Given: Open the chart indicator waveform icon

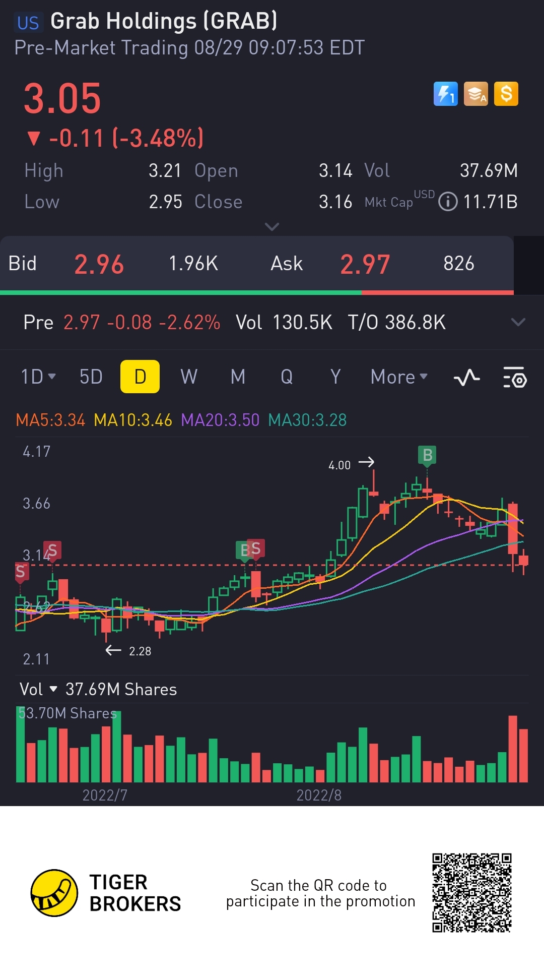Looking at the screenshot, I should point(466,377).
